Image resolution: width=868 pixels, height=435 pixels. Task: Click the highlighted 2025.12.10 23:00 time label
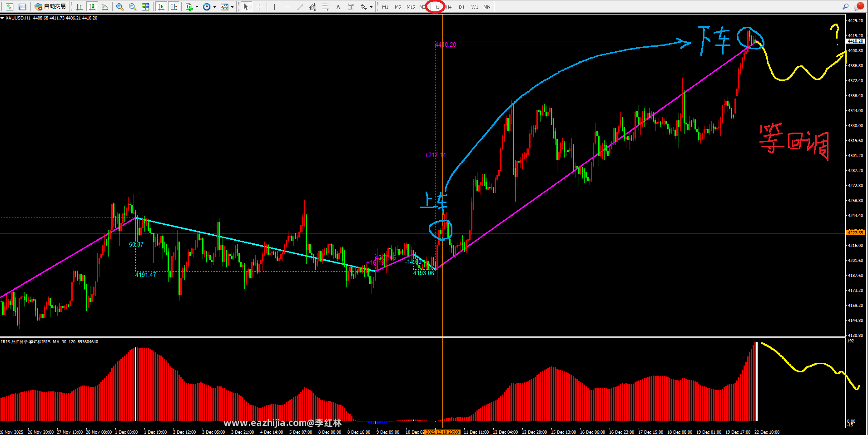(x=442, y=432)
